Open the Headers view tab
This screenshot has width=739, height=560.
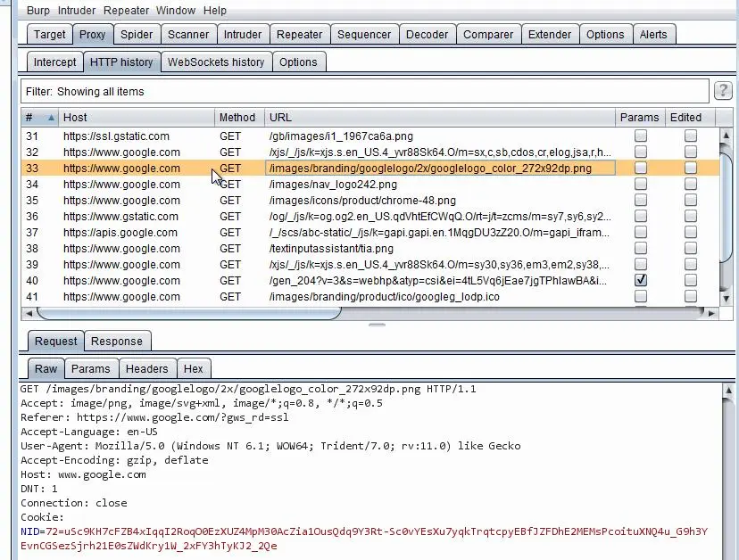coord(147,368)
